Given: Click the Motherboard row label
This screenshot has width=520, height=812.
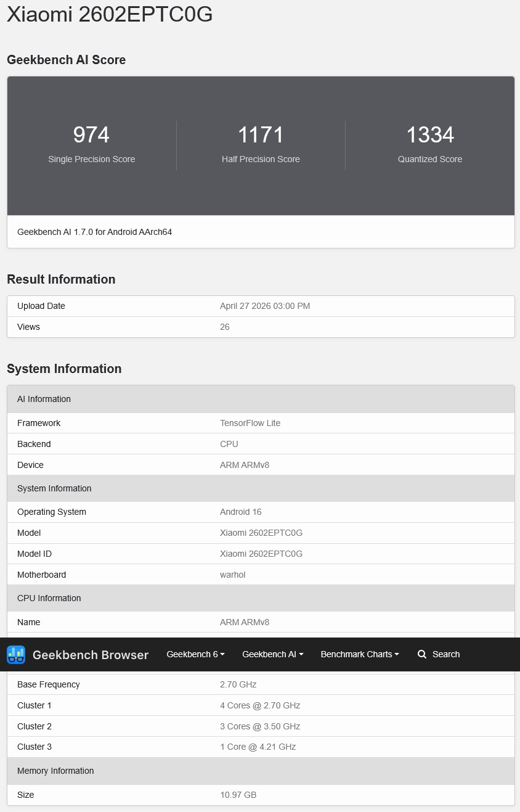Looking at the screenshot, I should 42,575.
